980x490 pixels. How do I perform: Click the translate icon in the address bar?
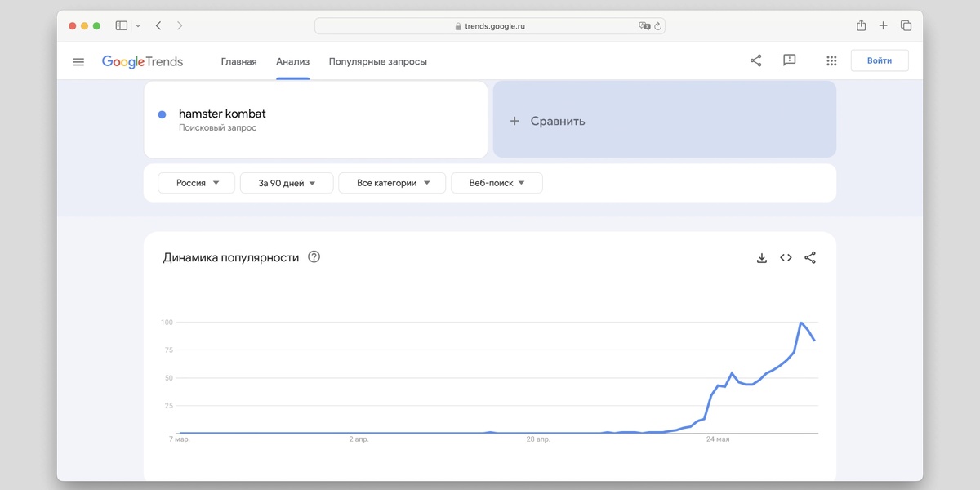(x=644, y=25)
